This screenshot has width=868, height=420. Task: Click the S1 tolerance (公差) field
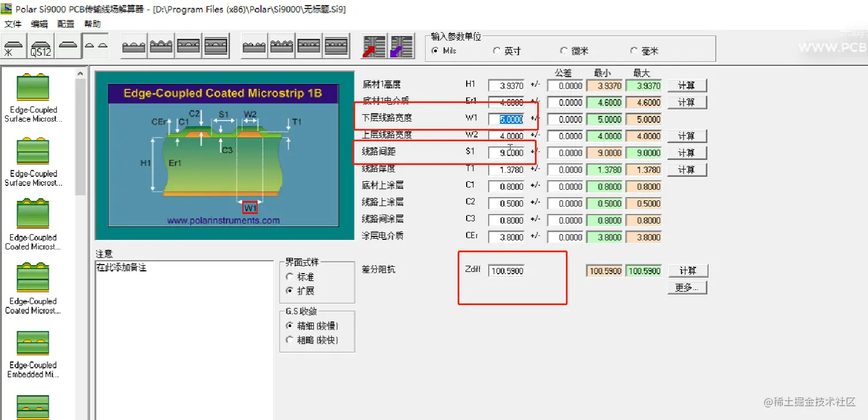click(x=565, y=153)
